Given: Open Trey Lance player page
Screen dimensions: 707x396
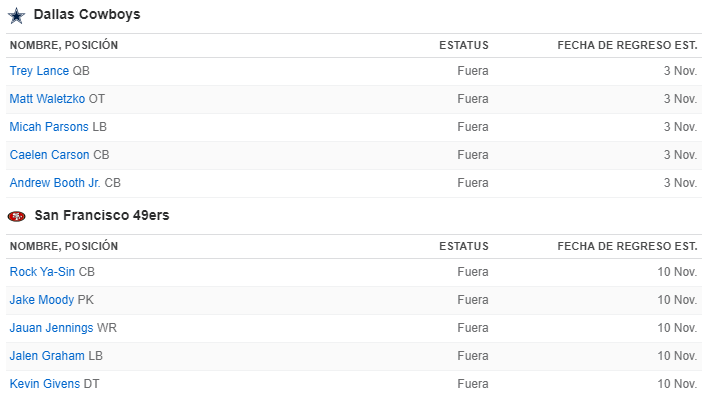Looking at the screenshot, I should (x=39, y=71).
